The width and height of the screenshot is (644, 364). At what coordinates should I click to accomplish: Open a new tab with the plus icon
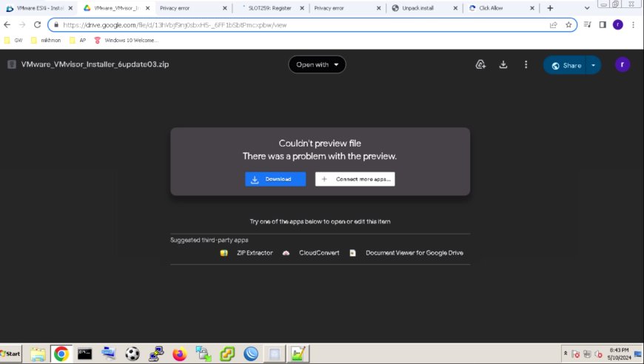coord(550,8)
